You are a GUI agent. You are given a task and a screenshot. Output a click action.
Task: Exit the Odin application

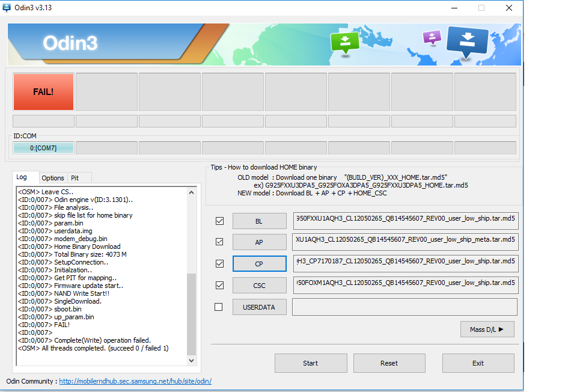point(478,363)
